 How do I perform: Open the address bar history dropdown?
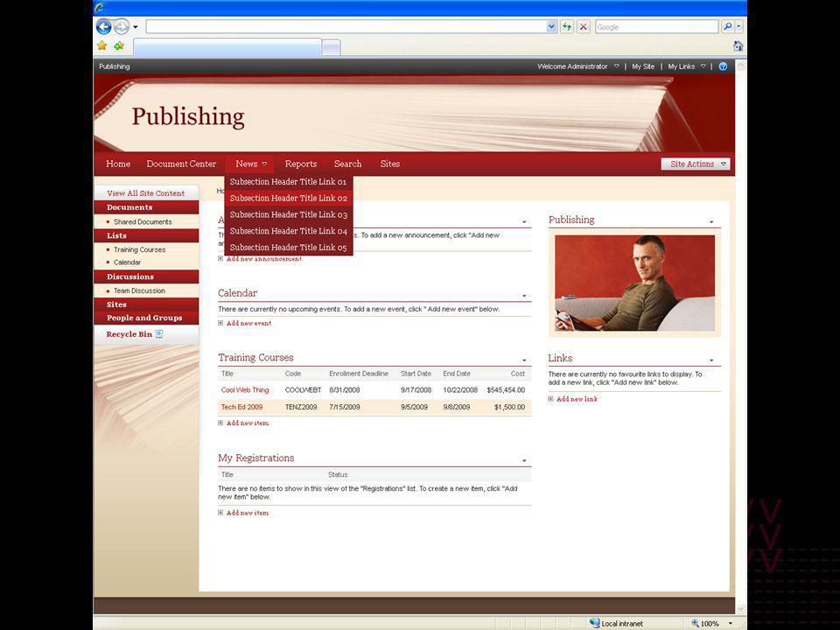pos(552,27)
